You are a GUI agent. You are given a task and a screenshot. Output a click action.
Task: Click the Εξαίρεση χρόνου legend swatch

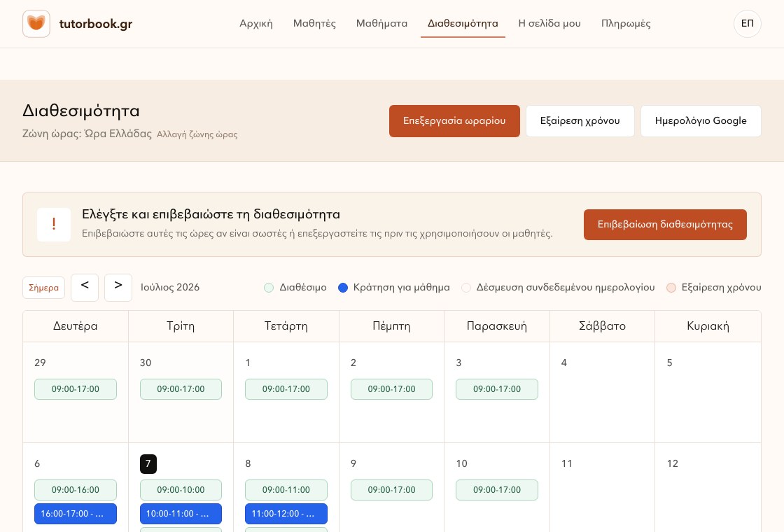(671, 288)
